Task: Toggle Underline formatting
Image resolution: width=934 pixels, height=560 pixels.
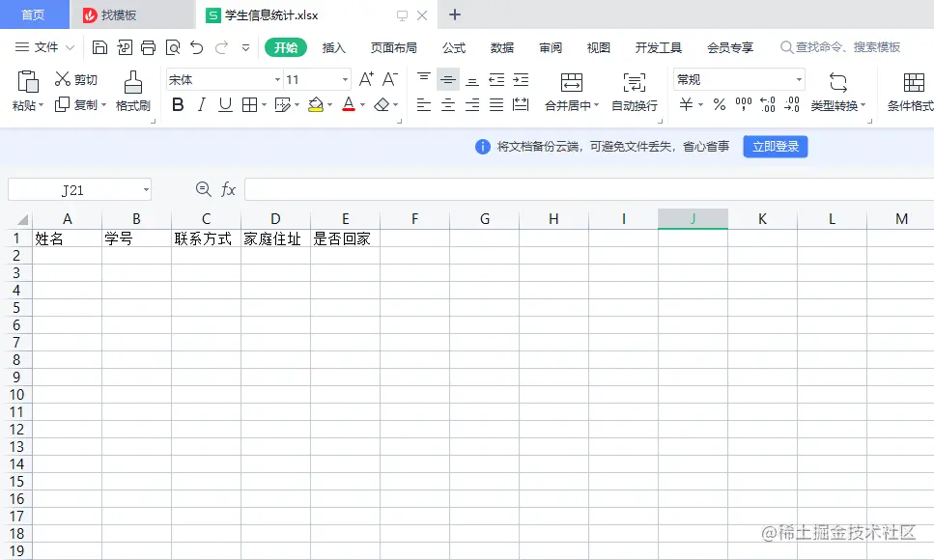Action: [225, 105]
